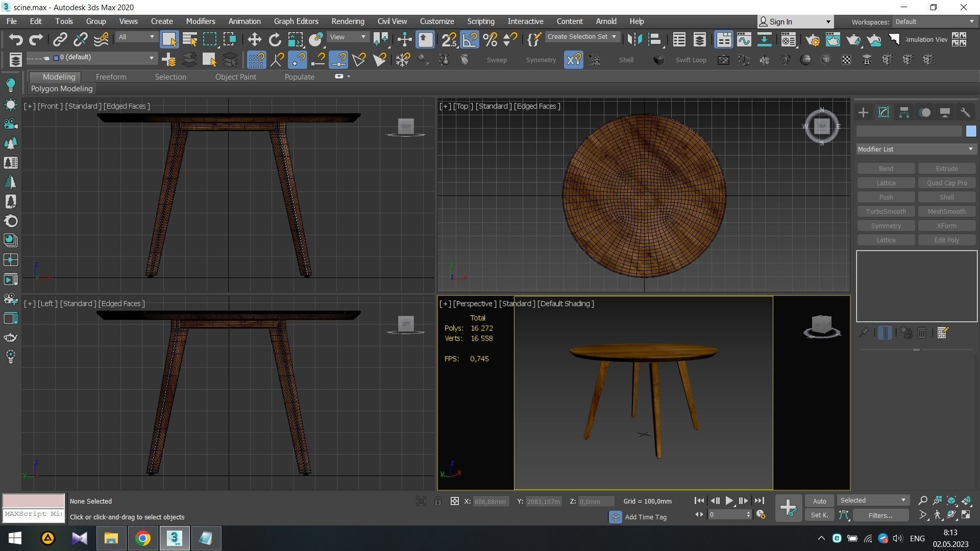Toggle Selection Lock padlock
This screenshot has width=980, height=551.
[438, 501]
